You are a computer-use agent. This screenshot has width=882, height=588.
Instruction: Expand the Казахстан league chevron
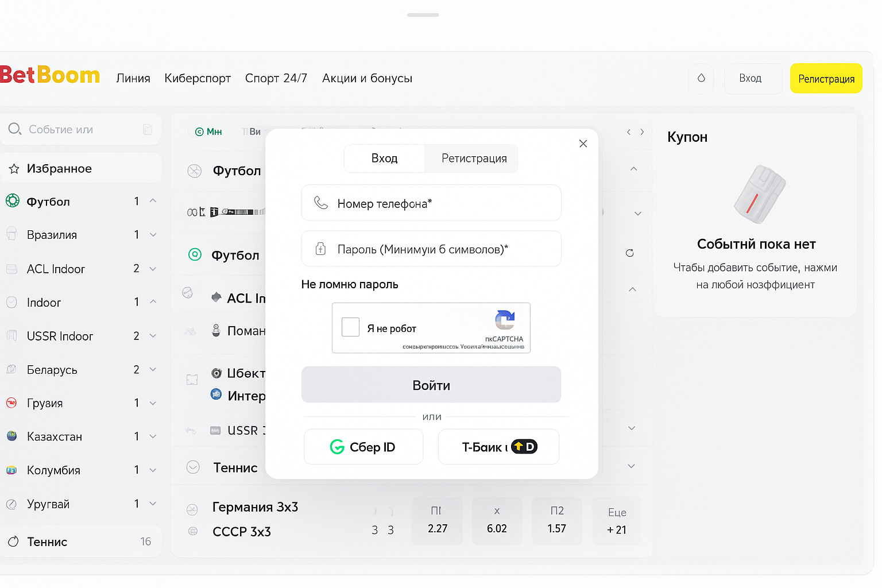tap(153, 436)
